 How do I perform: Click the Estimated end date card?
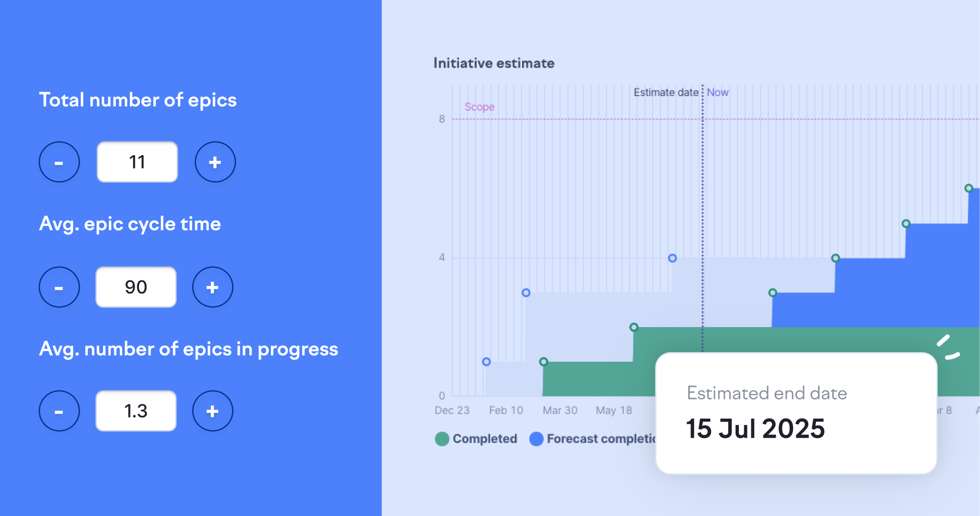796,413
